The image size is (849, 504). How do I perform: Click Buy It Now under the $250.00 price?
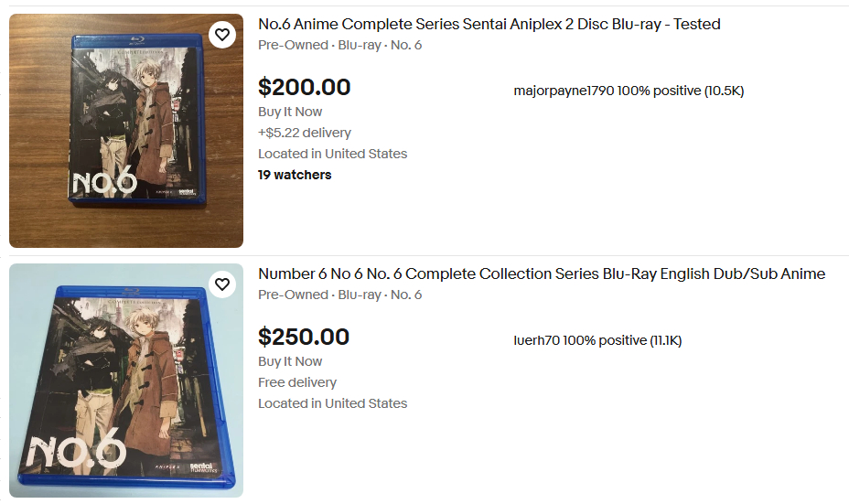tap(290, 361)
